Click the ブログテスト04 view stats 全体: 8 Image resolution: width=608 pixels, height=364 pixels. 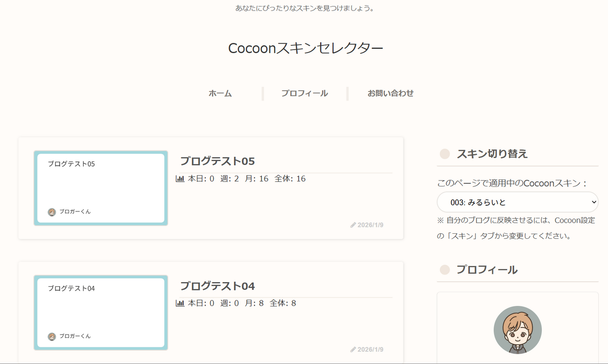point(283,303)
